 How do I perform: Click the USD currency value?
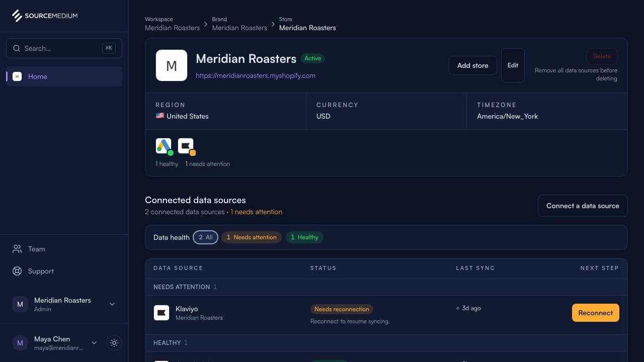point(324,116)
